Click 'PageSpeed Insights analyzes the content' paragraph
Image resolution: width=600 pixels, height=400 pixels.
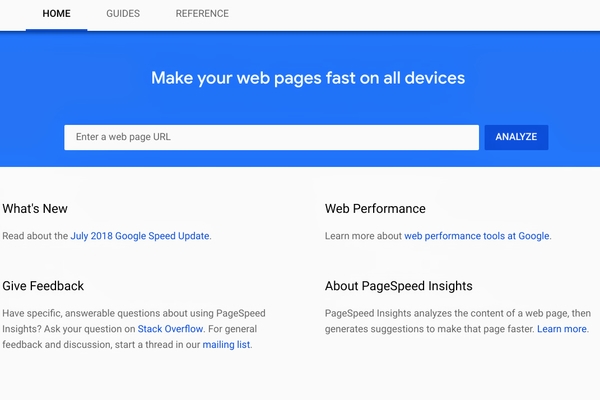[x=458, y=321]
